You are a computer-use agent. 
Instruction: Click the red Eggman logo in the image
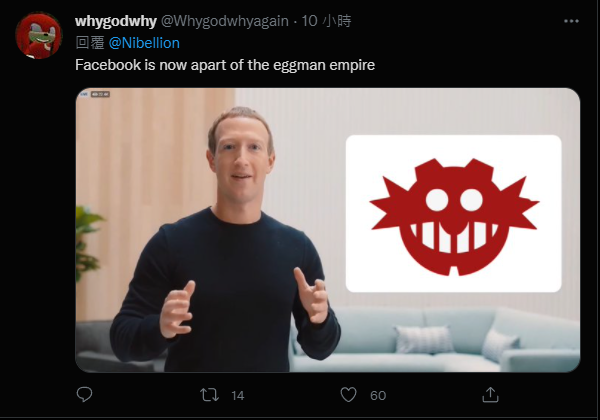453,214
